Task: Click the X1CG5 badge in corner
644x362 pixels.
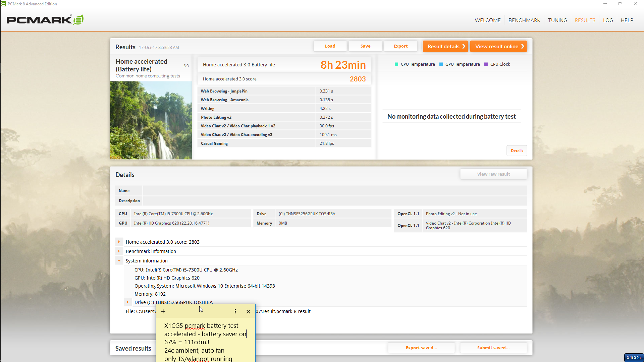Action: click(x=634, y=358)
